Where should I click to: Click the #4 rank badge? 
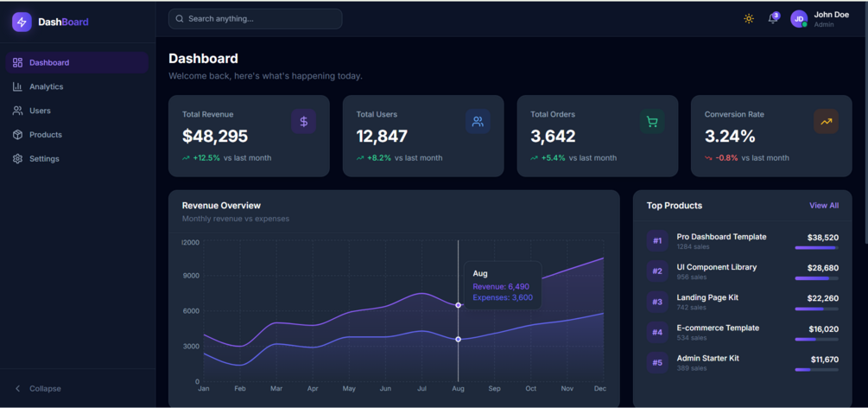click(x=657, y=333)
